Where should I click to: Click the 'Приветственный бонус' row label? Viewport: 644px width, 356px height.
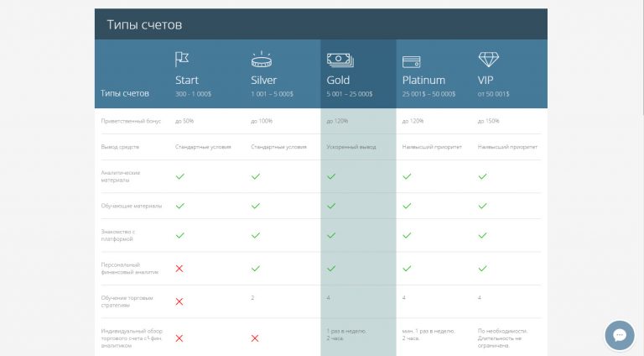click(x=131, y=121)
